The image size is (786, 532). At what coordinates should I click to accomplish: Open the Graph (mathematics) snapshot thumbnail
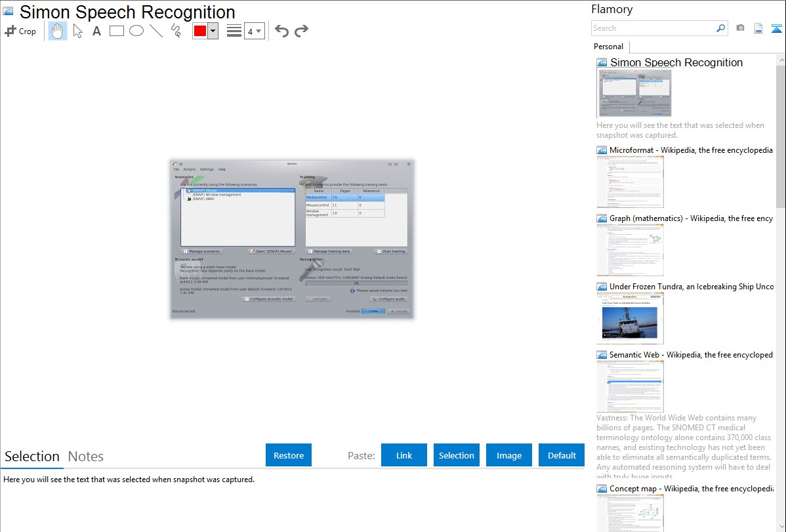(630, 250)
